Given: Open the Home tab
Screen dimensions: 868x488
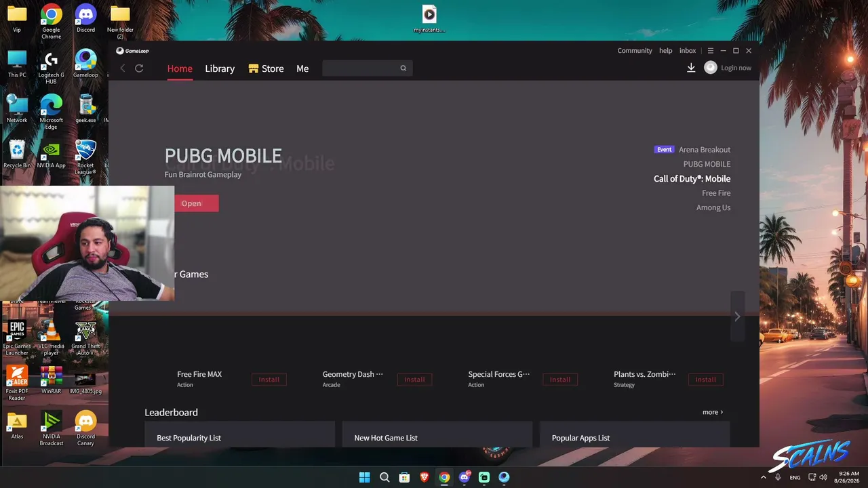Looking at the screenshot, I should 180,68.
